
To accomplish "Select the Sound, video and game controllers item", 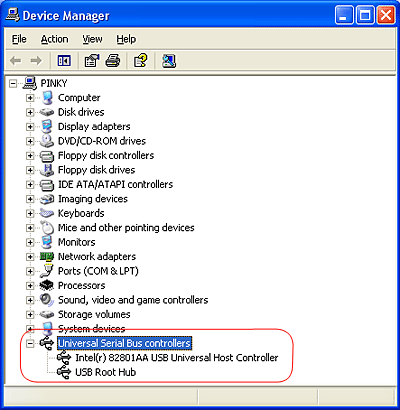I will click(x=133, y=300).
